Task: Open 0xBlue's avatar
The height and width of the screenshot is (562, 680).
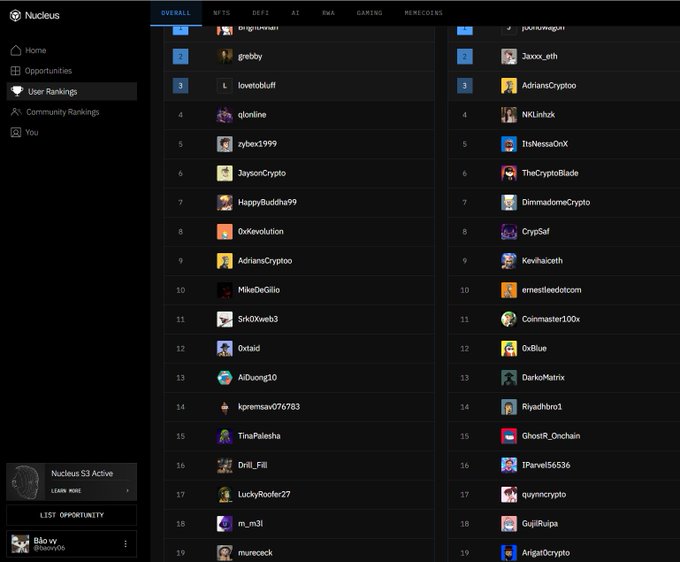Action: (x=509, y=348)
